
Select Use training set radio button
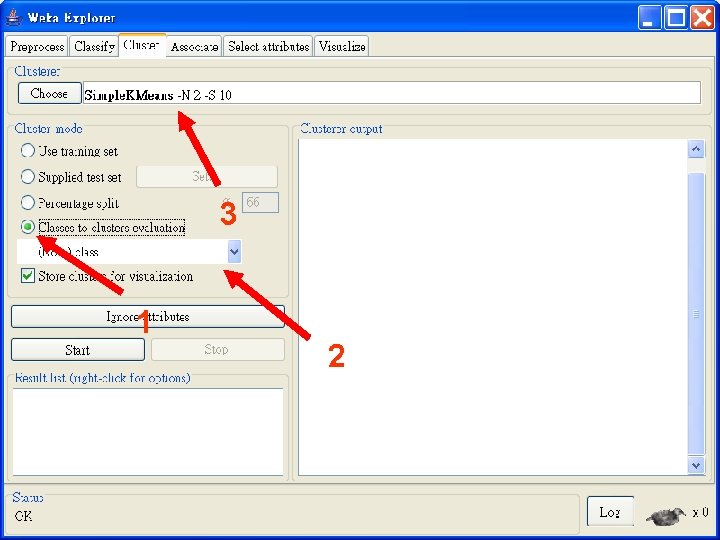click(x=28, y=151)
